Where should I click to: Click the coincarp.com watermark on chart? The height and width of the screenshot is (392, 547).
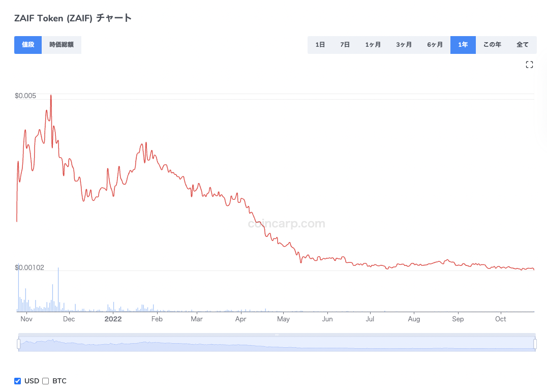286,223
